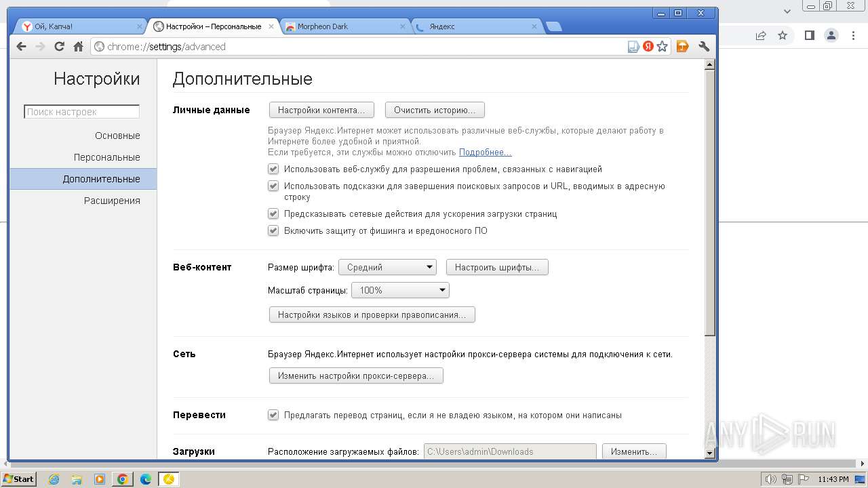Click the bookmark star in background Chrome window

tap(783, 35)
